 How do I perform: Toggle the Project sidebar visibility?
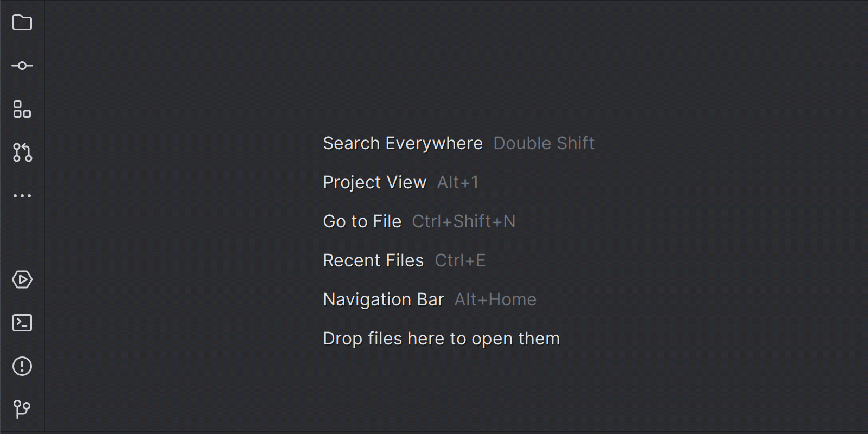(22, 23)
